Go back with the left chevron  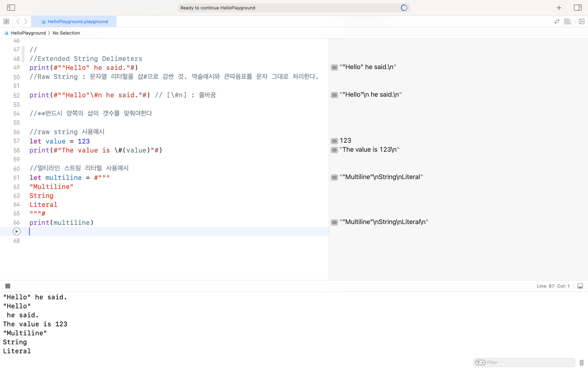click(18, 21)
